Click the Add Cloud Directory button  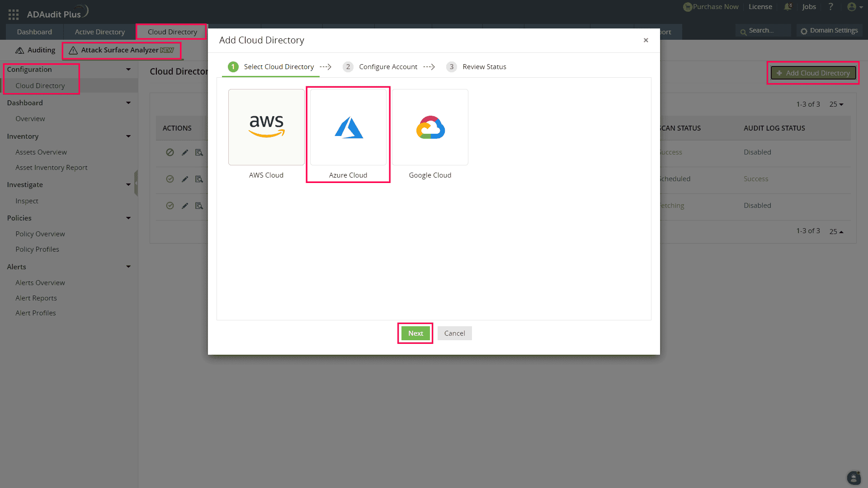tap(812, 73)
